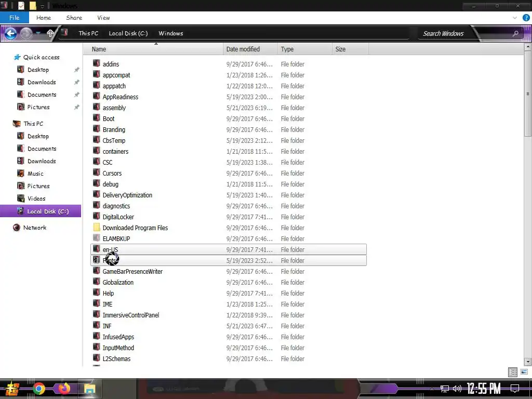Select the en-US folder row
The width and height of the screenshot is (532, 399).
(229, 249)
